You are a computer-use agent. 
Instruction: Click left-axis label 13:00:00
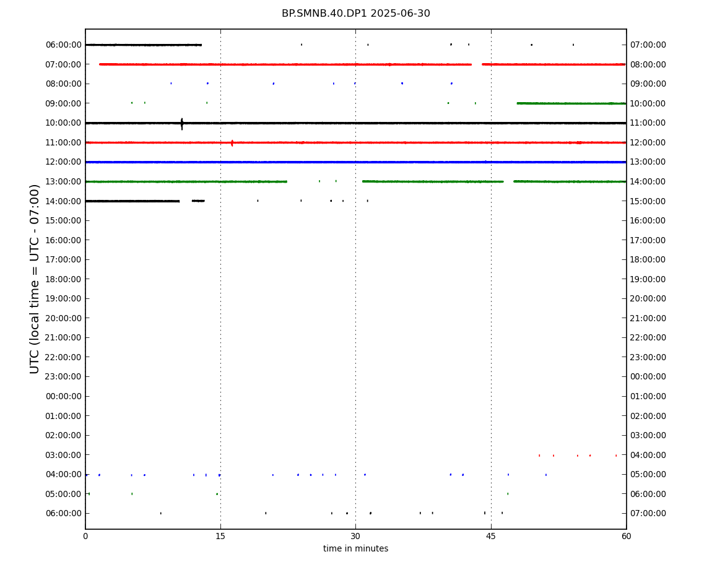[x=64, y=181]
